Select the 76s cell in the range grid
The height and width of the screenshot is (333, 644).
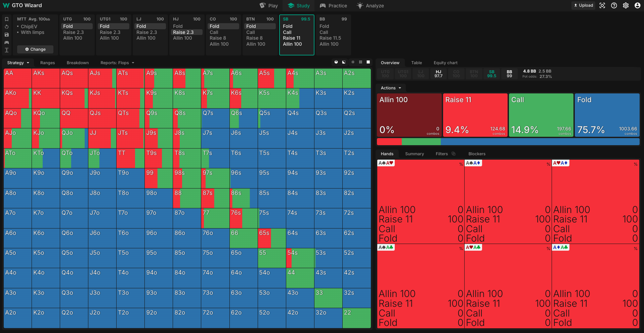[x=244, y=218]
